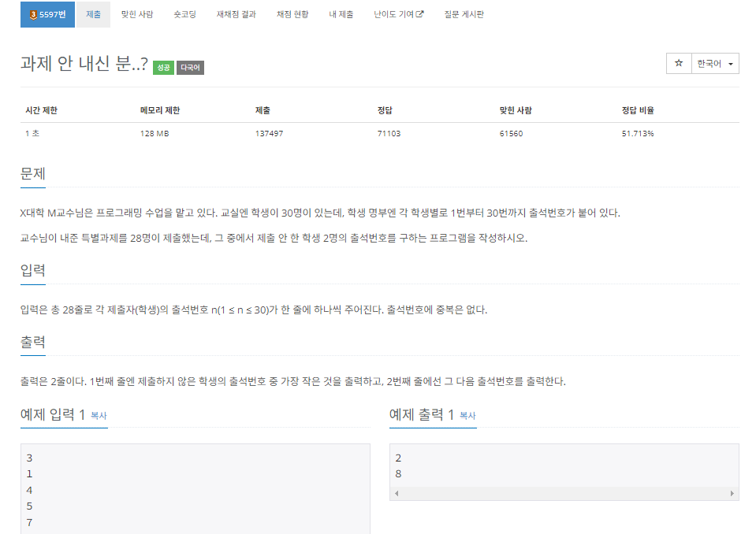Open the 질문 게시판 tab
This screenshot has width=756, height=534.
click(464, 14)
